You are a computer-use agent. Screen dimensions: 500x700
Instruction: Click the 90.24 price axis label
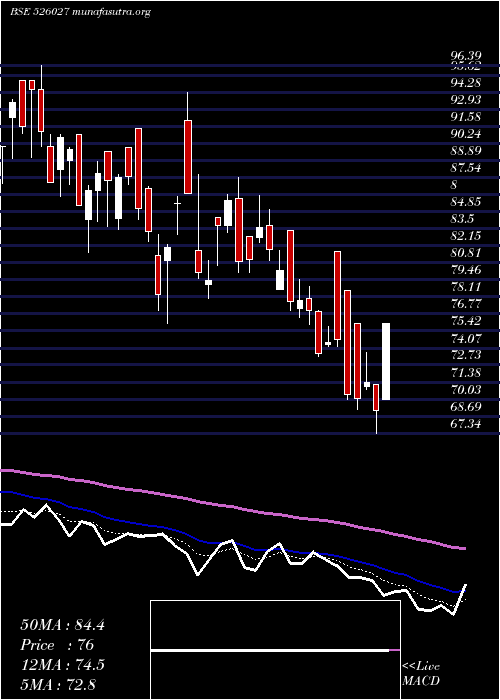466,133
